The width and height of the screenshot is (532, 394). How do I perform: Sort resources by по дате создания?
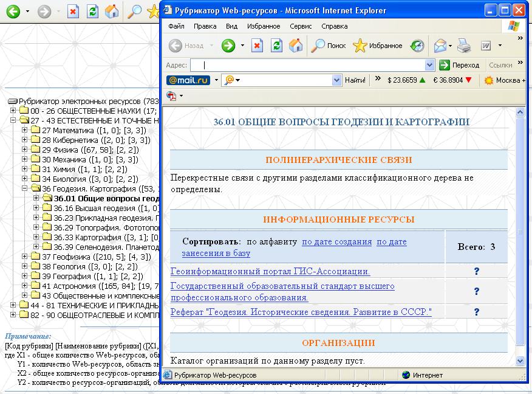pos(337,242)
